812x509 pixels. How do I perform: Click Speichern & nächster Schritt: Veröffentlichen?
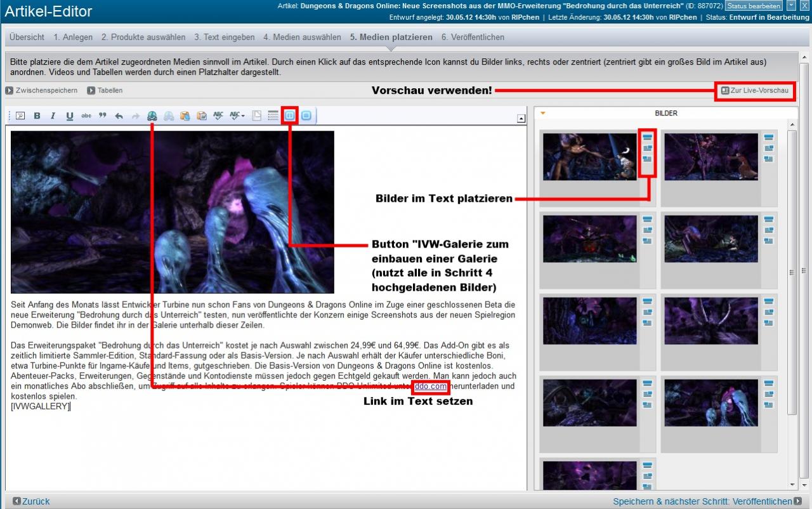click(x=707, y=501)
